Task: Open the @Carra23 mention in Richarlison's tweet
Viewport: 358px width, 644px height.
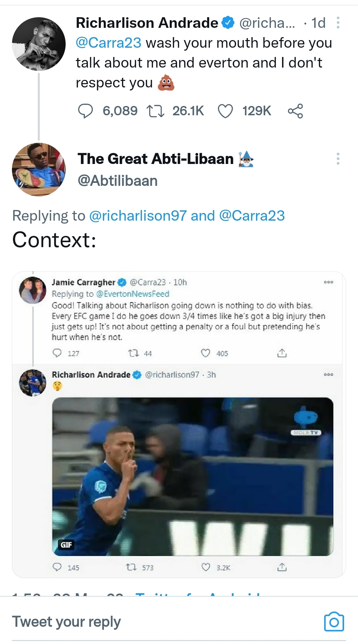Action: pyautogui.click(x=108, y=43)
